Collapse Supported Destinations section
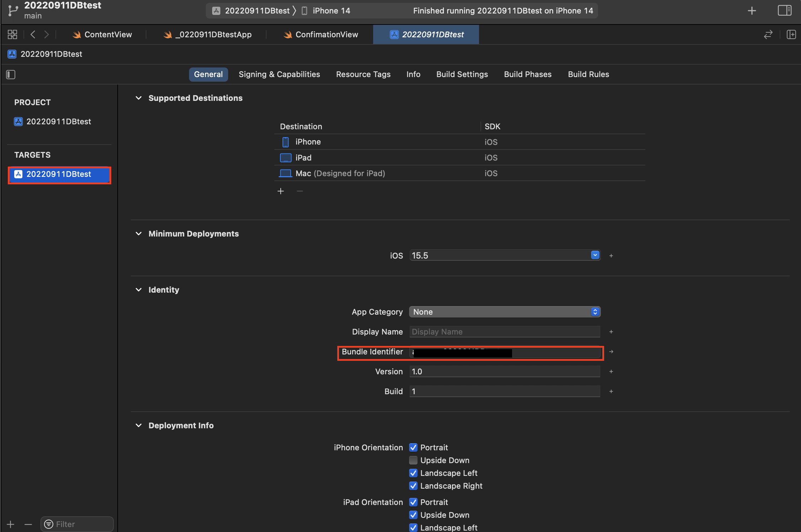The width and height of the screenshot is (801, 532). point(139,98)
